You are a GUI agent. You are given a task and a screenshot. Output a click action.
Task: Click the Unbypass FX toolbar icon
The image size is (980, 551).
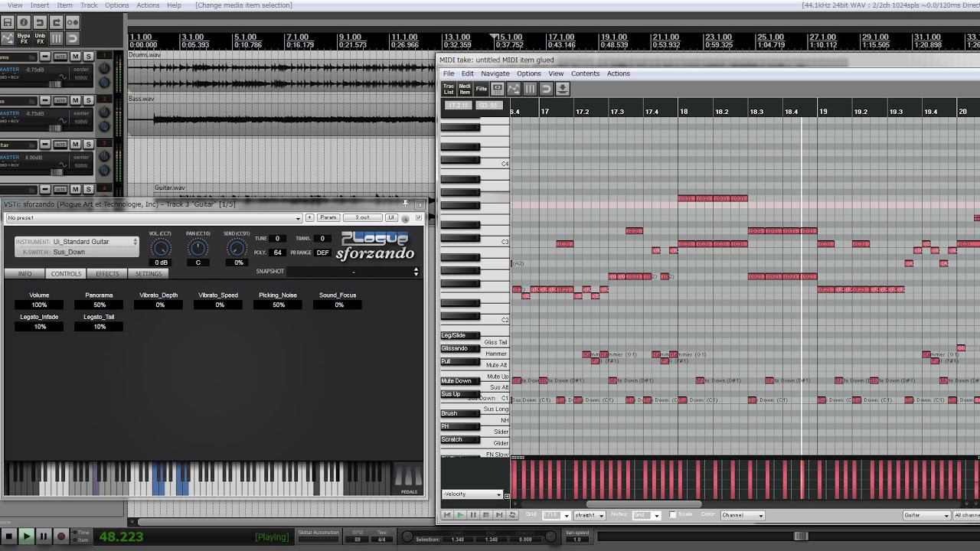[x=40, y=38]
